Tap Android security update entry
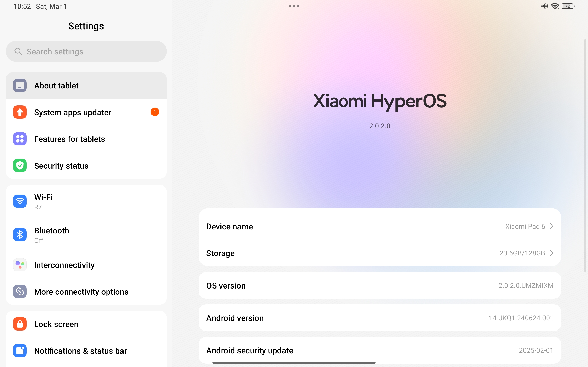The height and width of the screenshot is (367, 588). (x=380, y=350)
